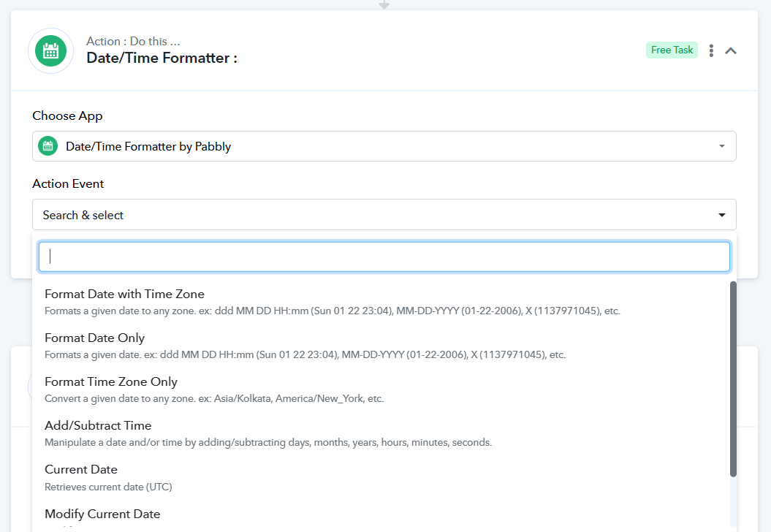Select 'Format Date with Time Zone' option
The image size is (771, 532).
(x=124, y=294)
